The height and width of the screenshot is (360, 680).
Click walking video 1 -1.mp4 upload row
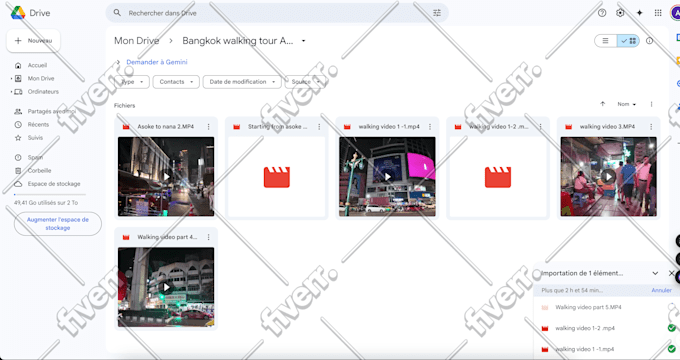(607, 349)
